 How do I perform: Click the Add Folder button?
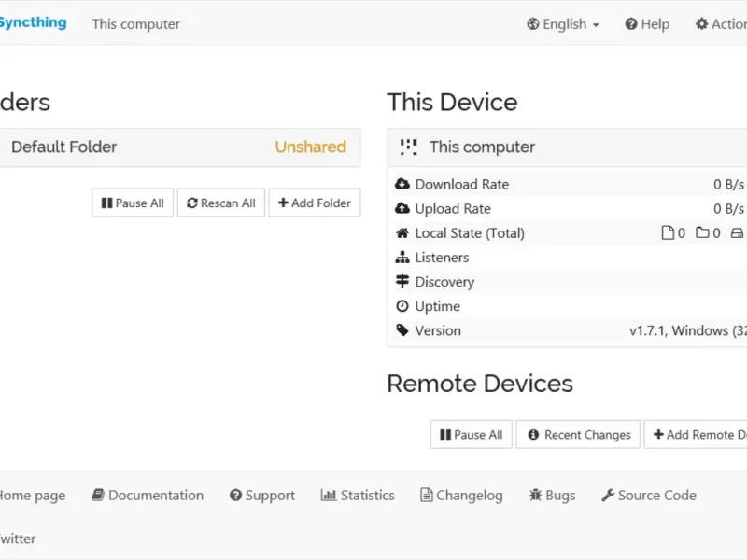[x=315, y=203]
